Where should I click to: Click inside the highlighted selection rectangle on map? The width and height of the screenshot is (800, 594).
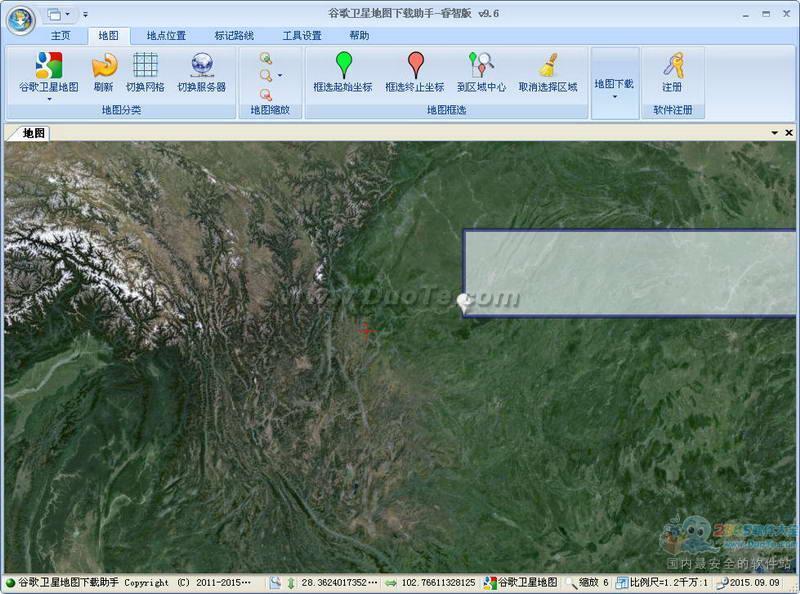pyautogui.click(x=630, y=273)
